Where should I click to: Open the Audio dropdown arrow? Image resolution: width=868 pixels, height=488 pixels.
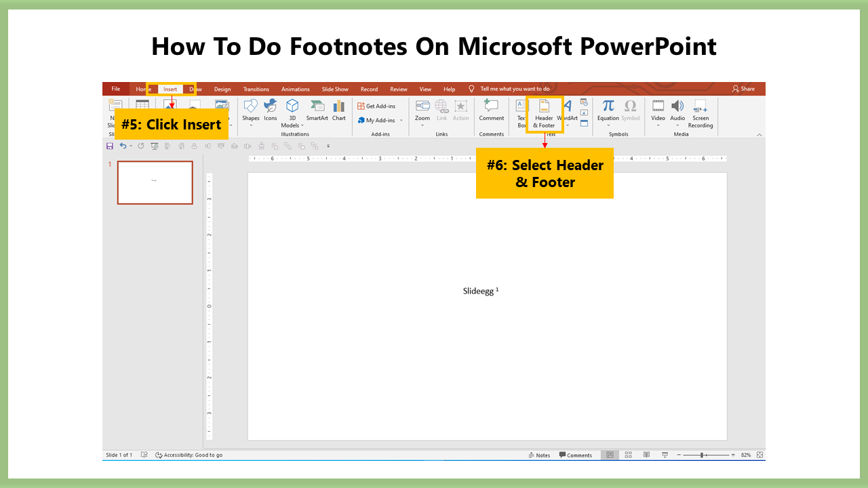[677, 125]
